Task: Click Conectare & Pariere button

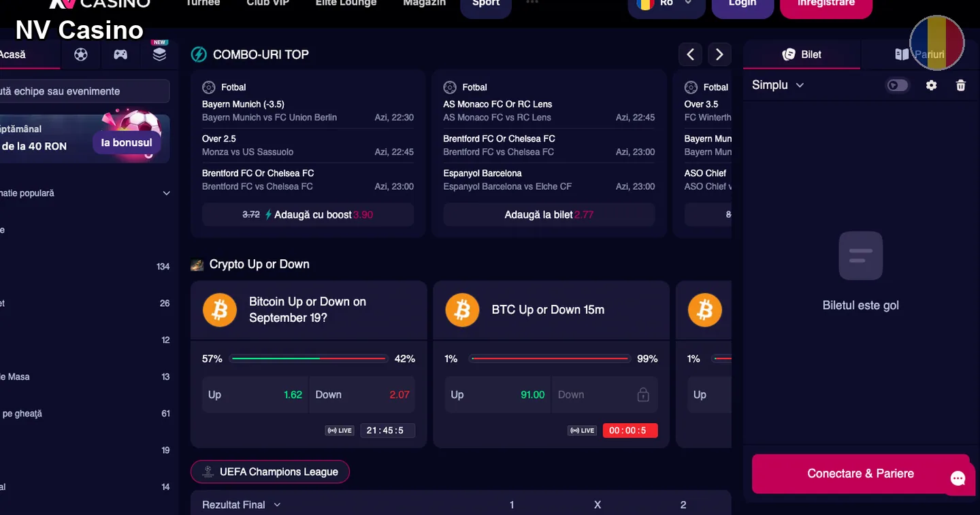Action: tap(860, 474)
